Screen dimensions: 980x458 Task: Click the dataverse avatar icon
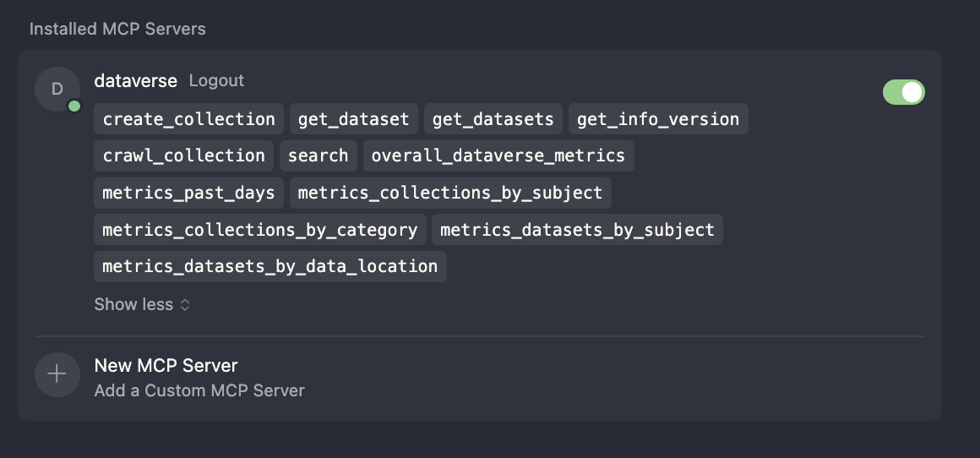point(57,89)
